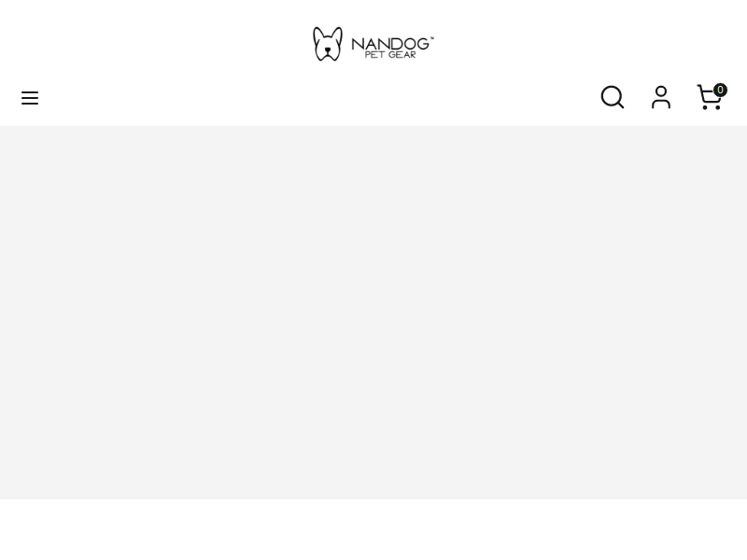This screenshot has height=560, width=747.
Task: Tap the menu icon at header left
Action: click(30, 98)
